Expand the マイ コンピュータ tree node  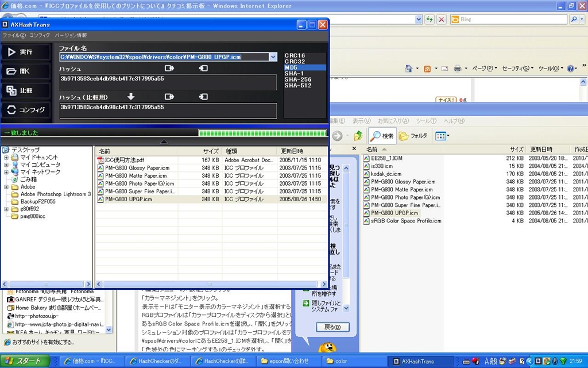(x=6, y=164)
